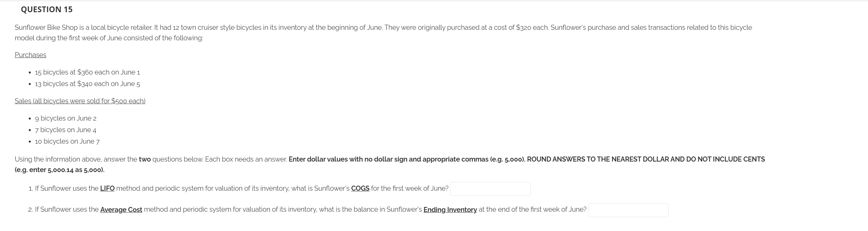Viewport: 868px width, 231px height.
Task: Click the underlined Sales heading text
Action: (80, 101)
